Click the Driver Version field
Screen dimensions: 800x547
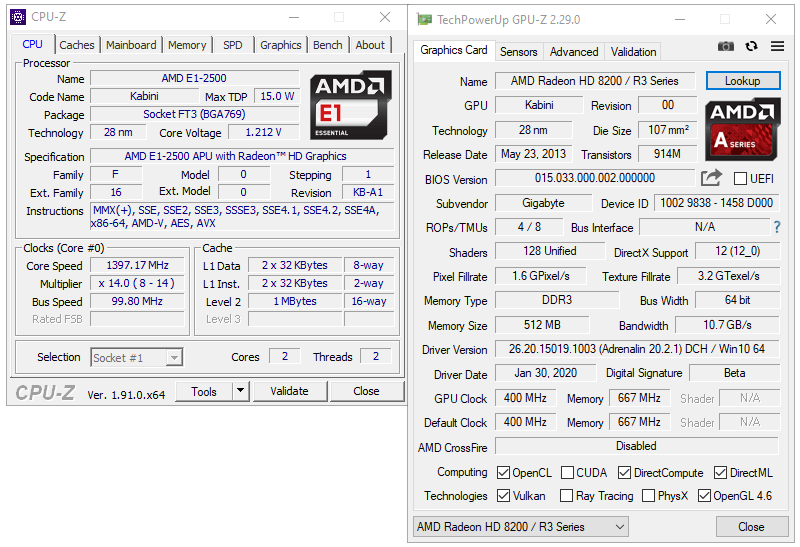pyautogui.click(x=637, y=349)
